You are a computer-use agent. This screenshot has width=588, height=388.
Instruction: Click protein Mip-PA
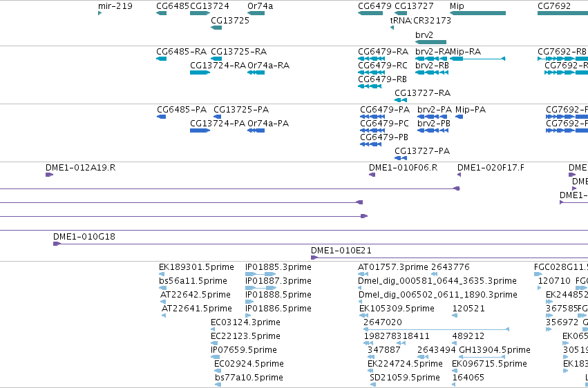click(x=471, y=110)
